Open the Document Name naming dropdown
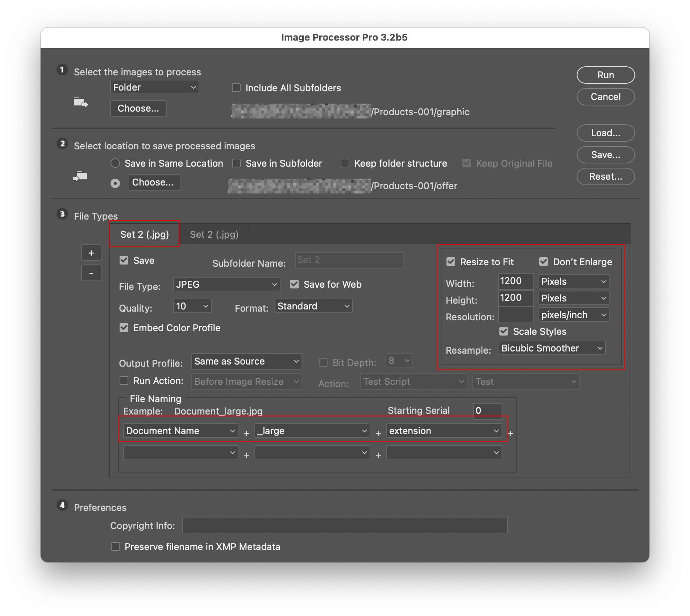Viewport: 690px width, 616px height. tap(181, 431)
